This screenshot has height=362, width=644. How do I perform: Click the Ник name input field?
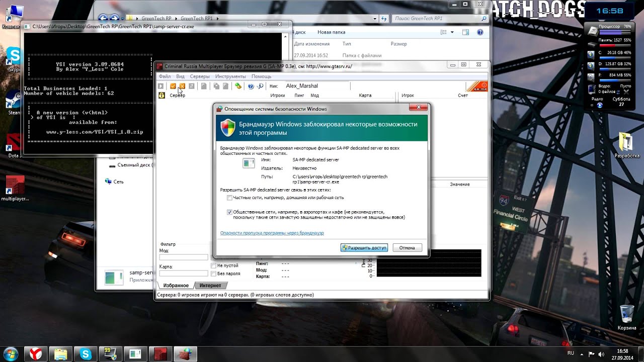click(x=317, y=86)
